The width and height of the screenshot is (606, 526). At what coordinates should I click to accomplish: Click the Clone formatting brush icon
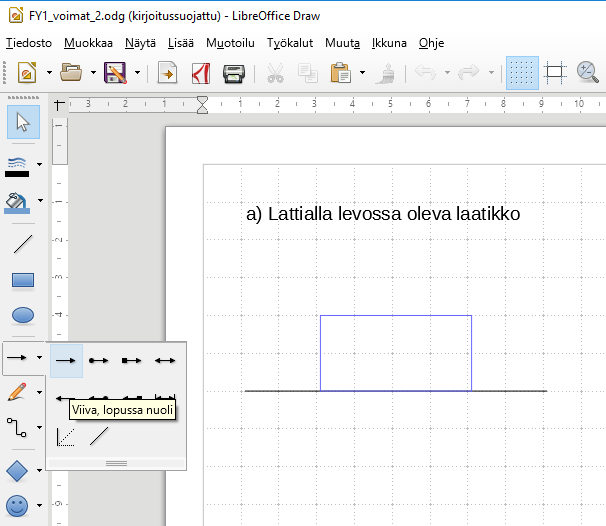click(x=385, y=73)
